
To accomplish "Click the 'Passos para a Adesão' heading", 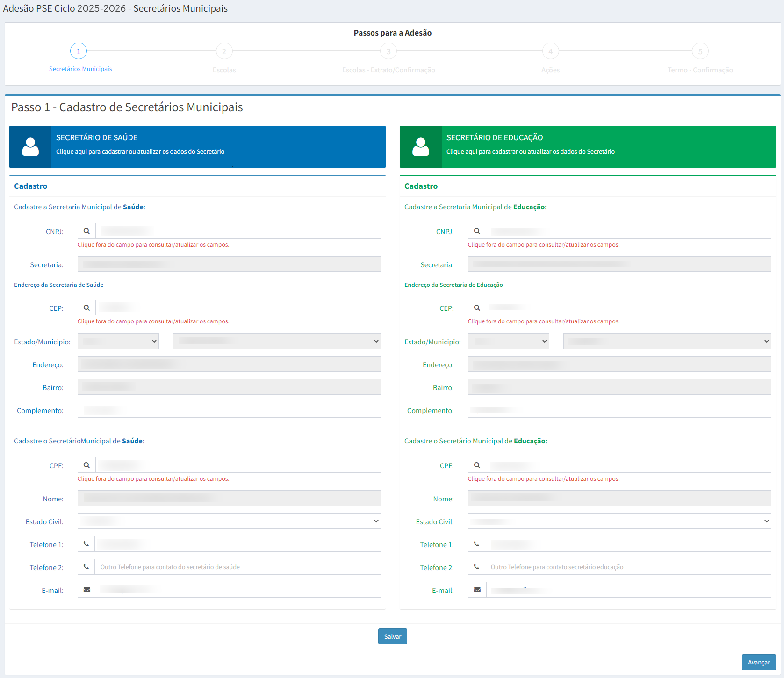I will point(393,33).
